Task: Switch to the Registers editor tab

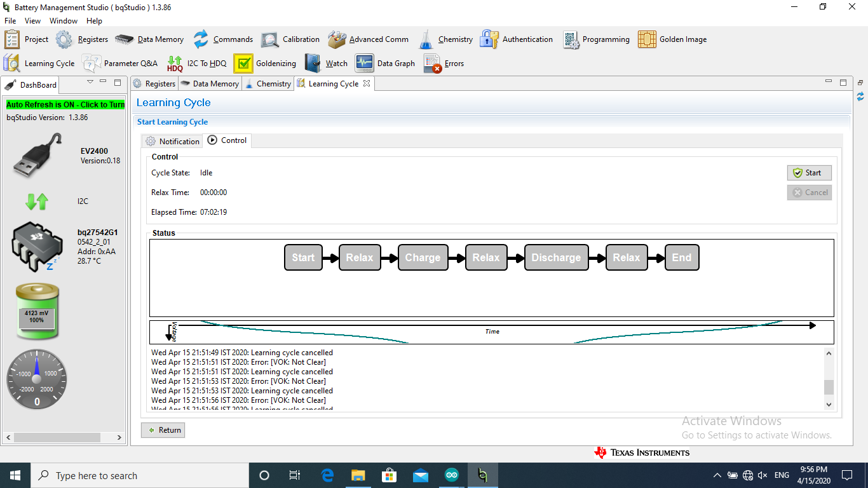Action: point(154,84)
